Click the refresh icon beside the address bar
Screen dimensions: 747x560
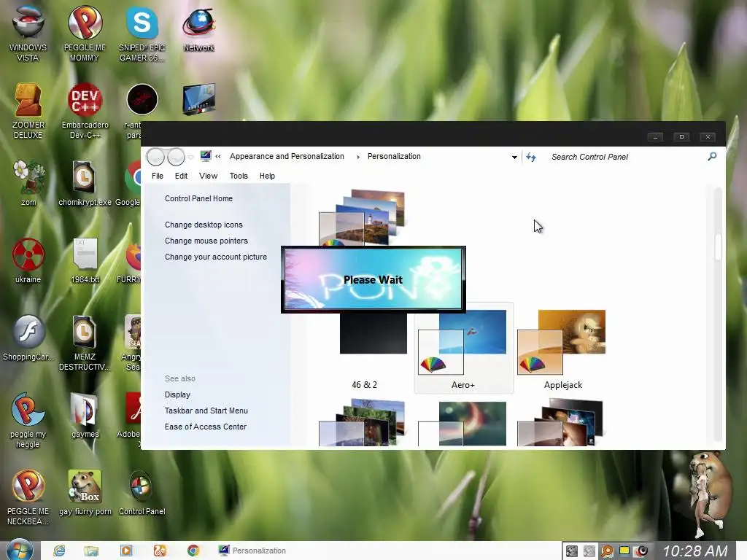click(x=531, y=157)
